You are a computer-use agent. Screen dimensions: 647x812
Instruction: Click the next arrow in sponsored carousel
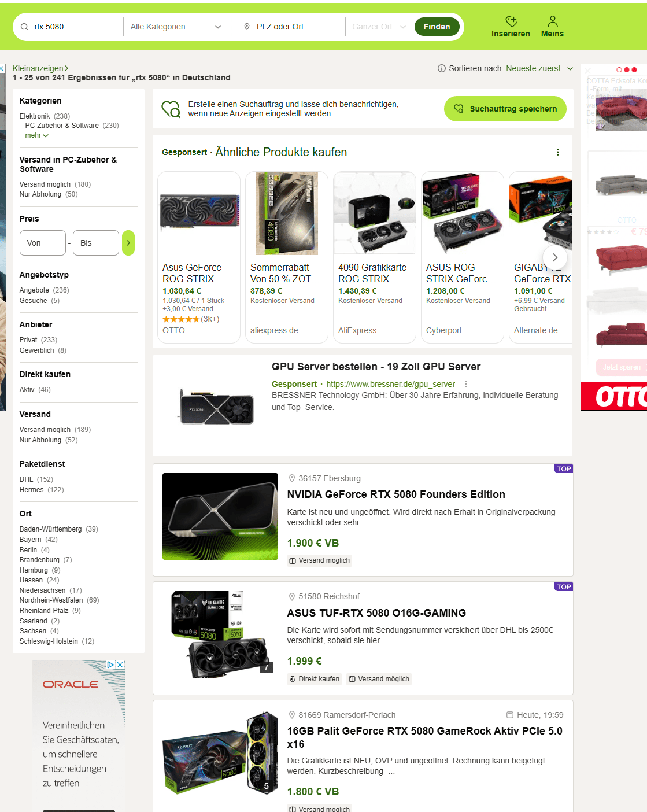pyautogui.click(x=554, y=257)
